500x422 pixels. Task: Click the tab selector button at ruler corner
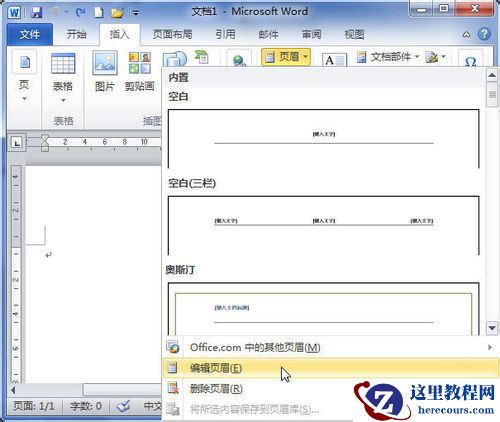point(17,143)
